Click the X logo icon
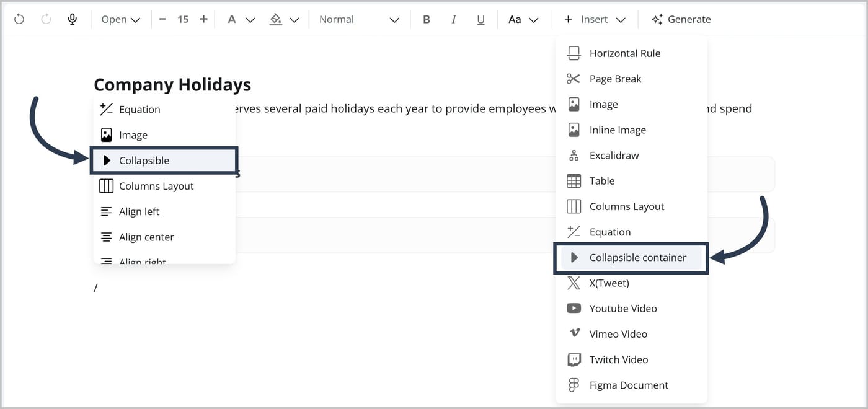The image size is (868, 409). pyautogui.click(x=574, y=283)
